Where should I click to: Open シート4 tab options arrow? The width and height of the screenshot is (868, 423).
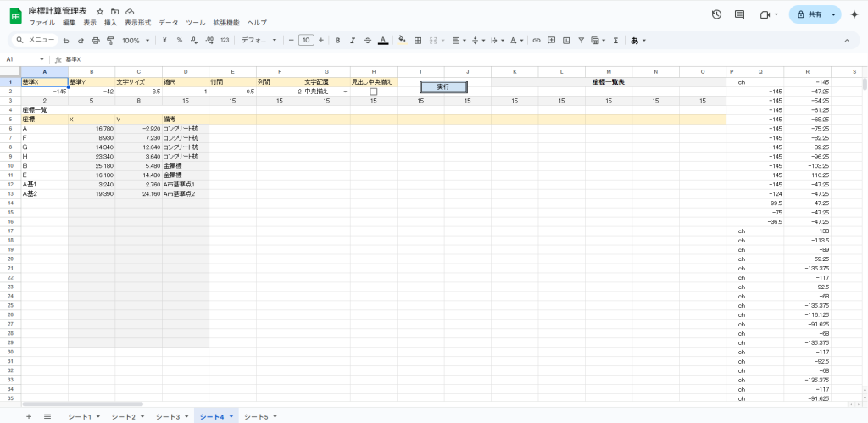pos(231,416)
